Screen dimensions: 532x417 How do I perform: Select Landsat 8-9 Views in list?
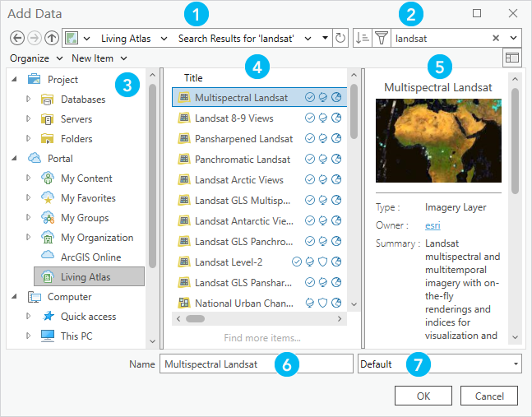[x=234, y=118]
